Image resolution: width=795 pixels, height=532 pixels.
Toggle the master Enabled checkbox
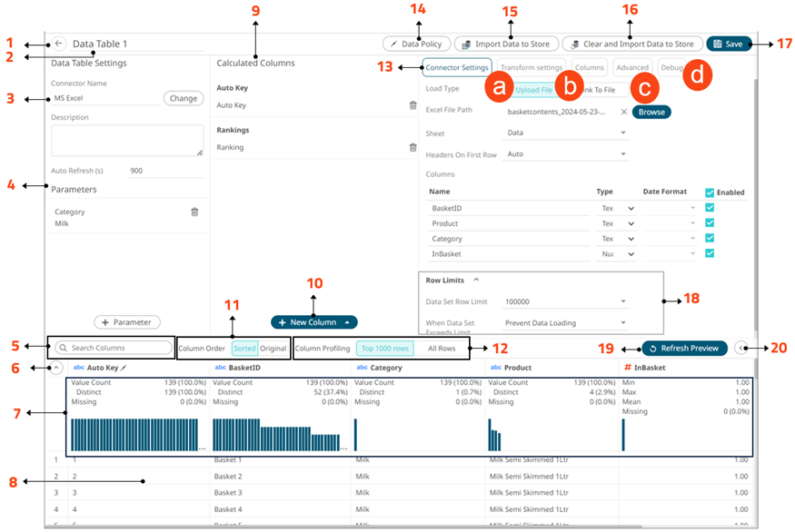tap(709, 192)
